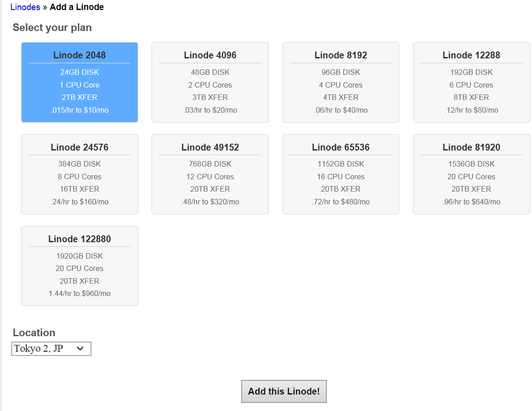The width and height of the screenshot is (532, 411).
Task: Choose the Linode 8192 plan
Action: (x=341, y=82)
